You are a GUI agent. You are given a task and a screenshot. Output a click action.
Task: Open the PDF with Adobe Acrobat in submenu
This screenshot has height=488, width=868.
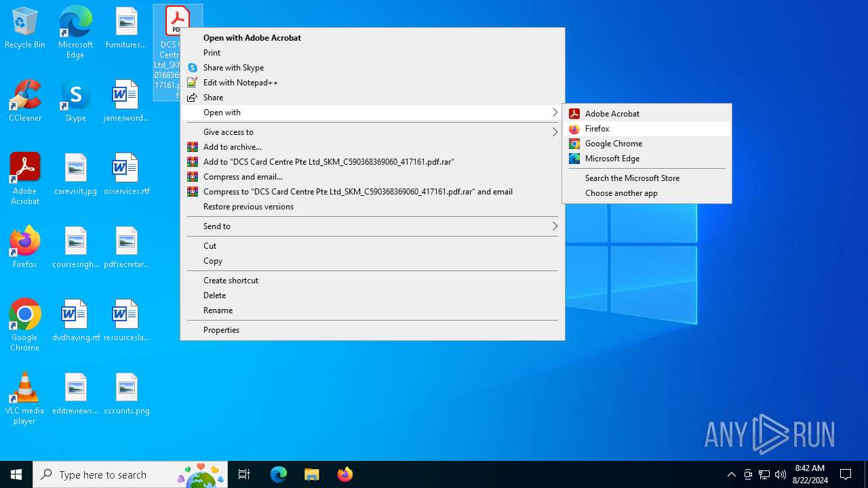[x=647, y=114]
